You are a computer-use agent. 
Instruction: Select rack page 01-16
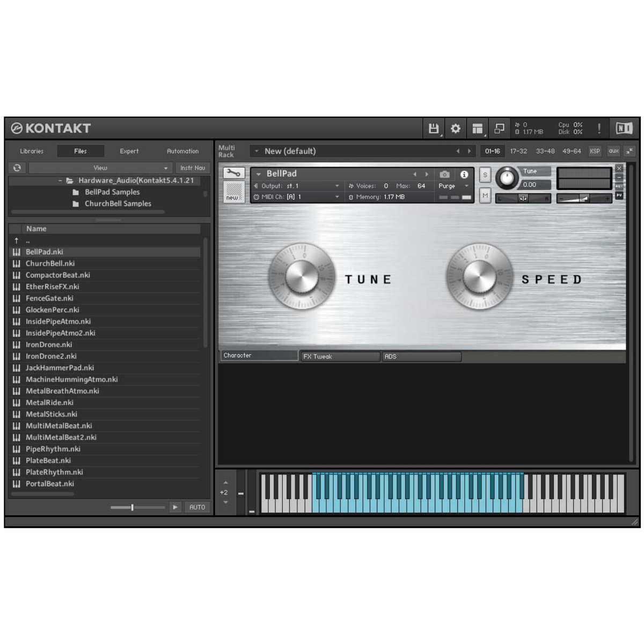492,151
